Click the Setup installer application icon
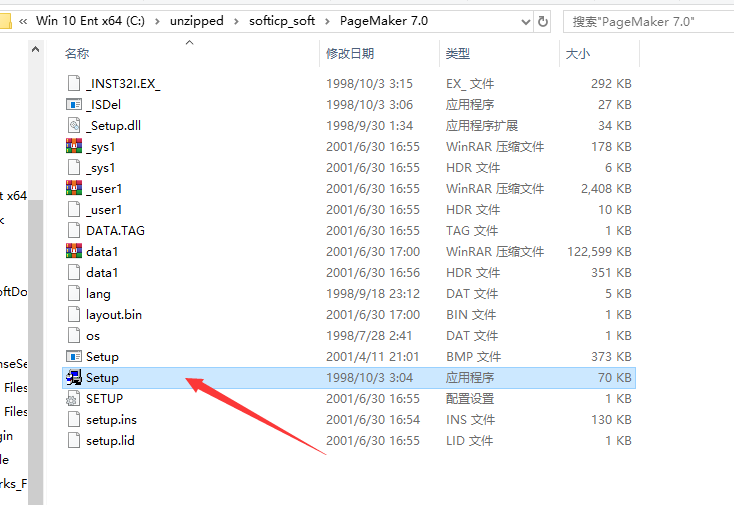Viewport: 734px width, 505px height. point(74,377)
